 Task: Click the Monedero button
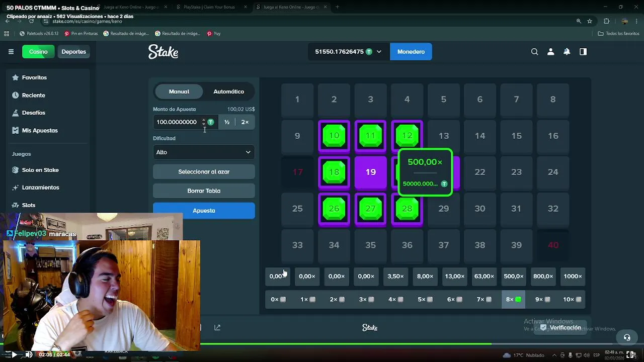tap(411, 52)
